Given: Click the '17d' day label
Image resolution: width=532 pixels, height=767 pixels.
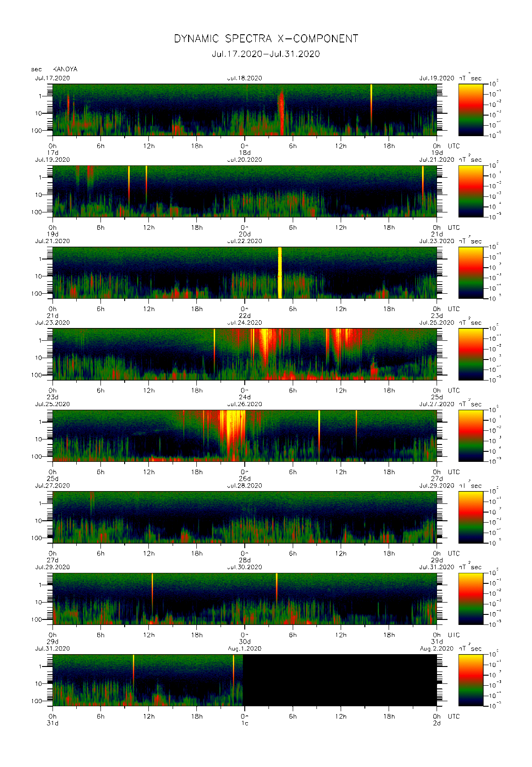Looking at the screenshot, I should coord(53,153).
